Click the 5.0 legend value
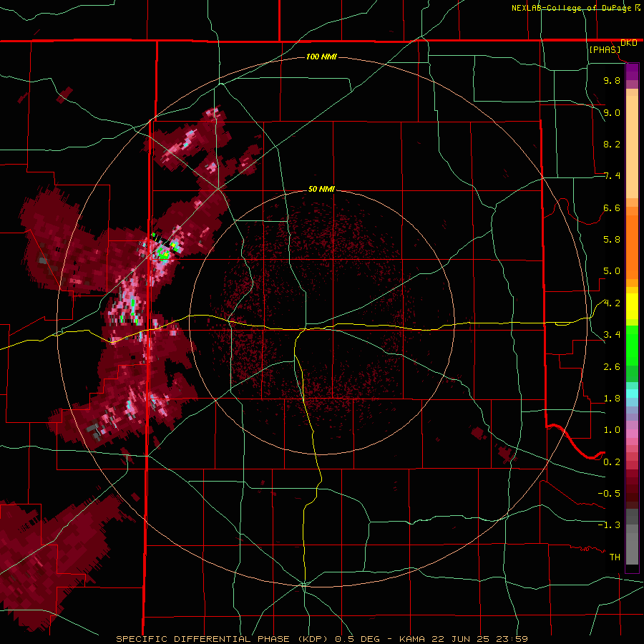This screenshot has height=644, width=644. coord(612,271)
